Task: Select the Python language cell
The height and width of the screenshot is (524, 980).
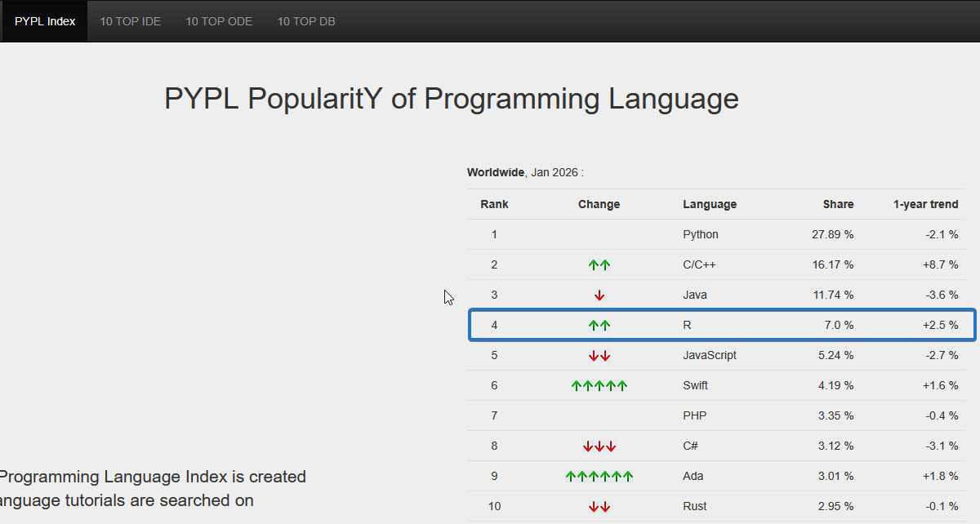Action: [701, 235]
